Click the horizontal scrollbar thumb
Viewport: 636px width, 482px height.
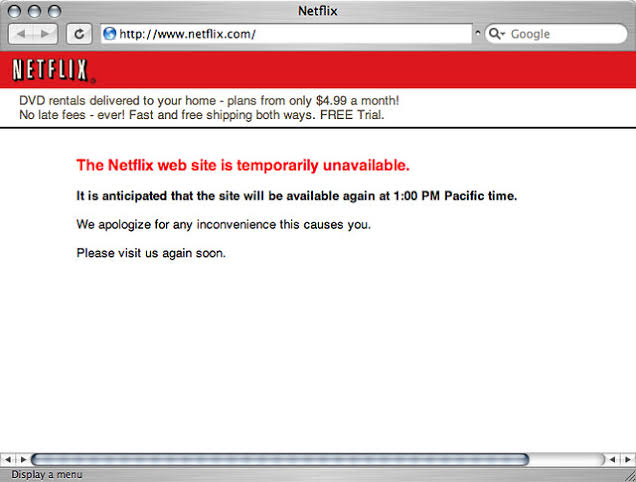click(280, 459)
